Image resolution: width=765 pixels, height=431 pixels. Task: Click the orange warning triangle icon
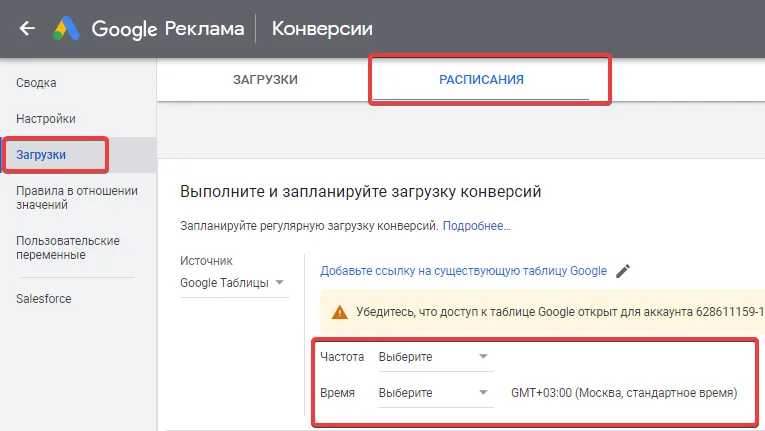(x=340, y=312)
